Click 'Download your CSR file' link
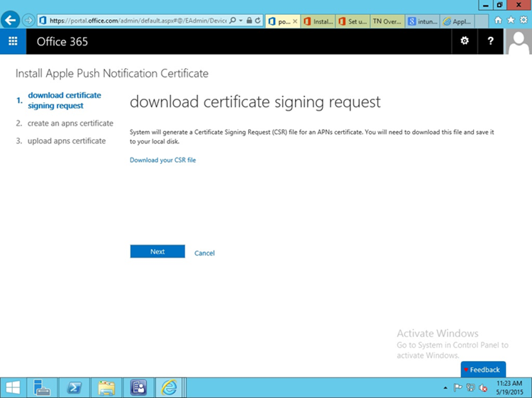Image resolution: width=532 pixels, height=398 pixels. [x=163, y=160]
